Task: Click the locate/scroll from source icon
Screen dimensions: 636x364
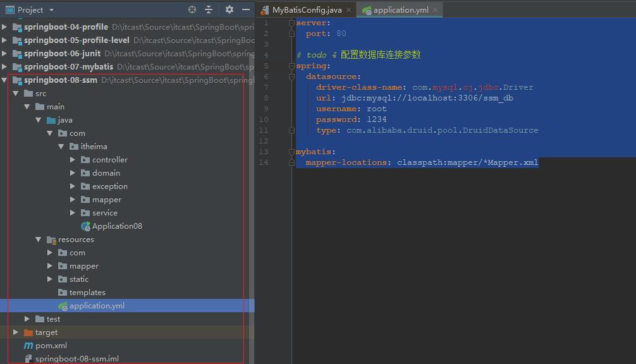Action: coord(192,9)
